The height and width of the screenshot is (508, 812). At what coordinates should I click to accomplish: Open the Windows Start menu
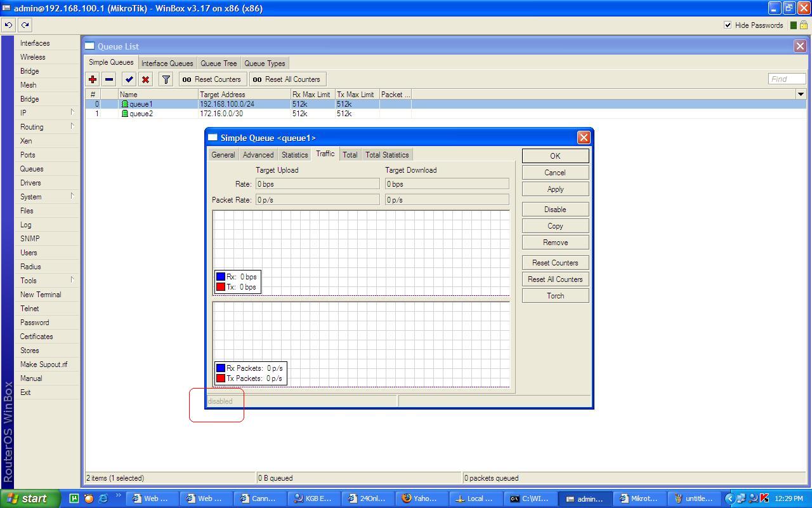point(30,498)
